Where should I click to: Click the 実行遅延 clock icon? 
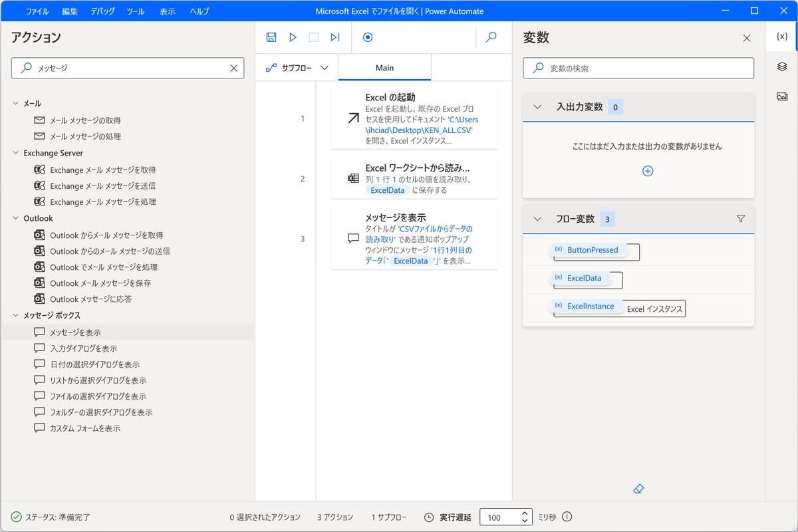429,517
